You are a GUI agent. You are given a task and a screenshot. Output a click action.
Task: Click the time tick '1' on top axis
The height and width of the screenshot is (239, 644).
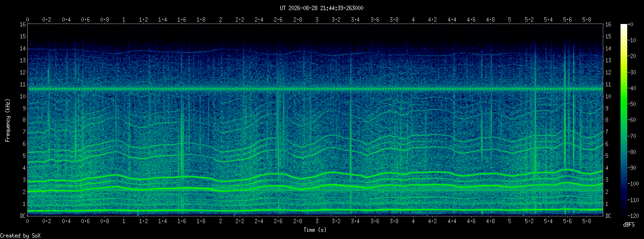coord(124,20)
